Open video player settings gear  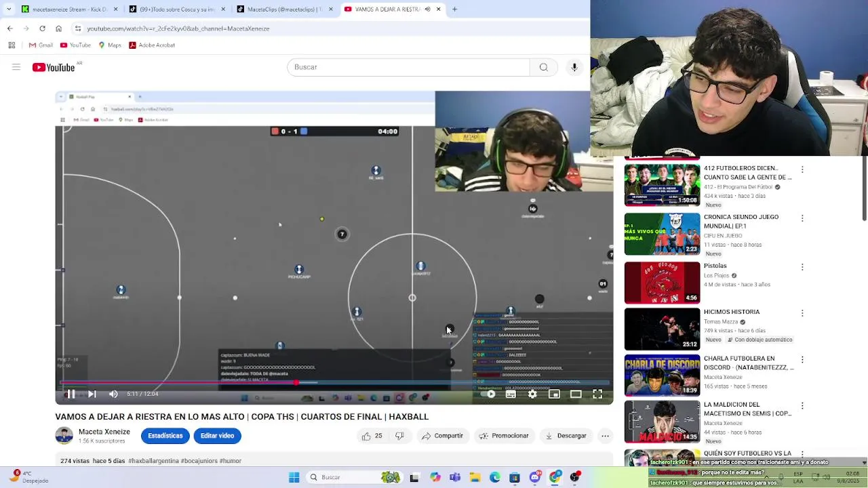point(532,394)
